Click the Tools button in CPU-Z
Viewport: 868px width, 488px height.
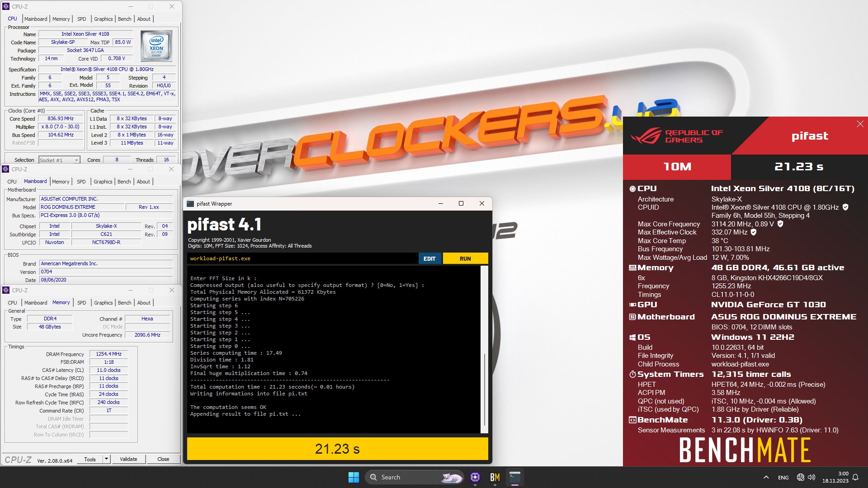click(x=90, y=459)
